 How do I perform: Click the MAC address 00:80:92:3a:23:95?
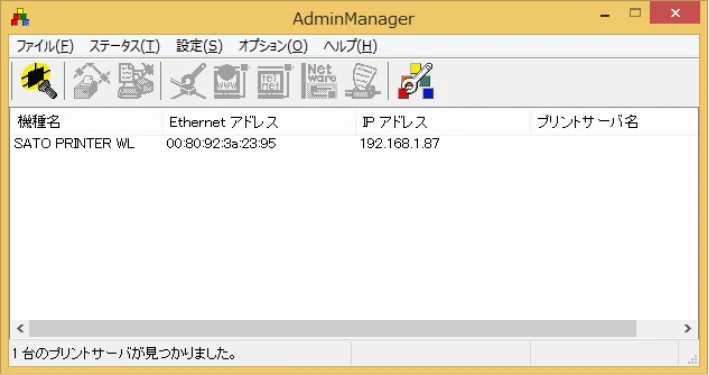click(221, 143)
